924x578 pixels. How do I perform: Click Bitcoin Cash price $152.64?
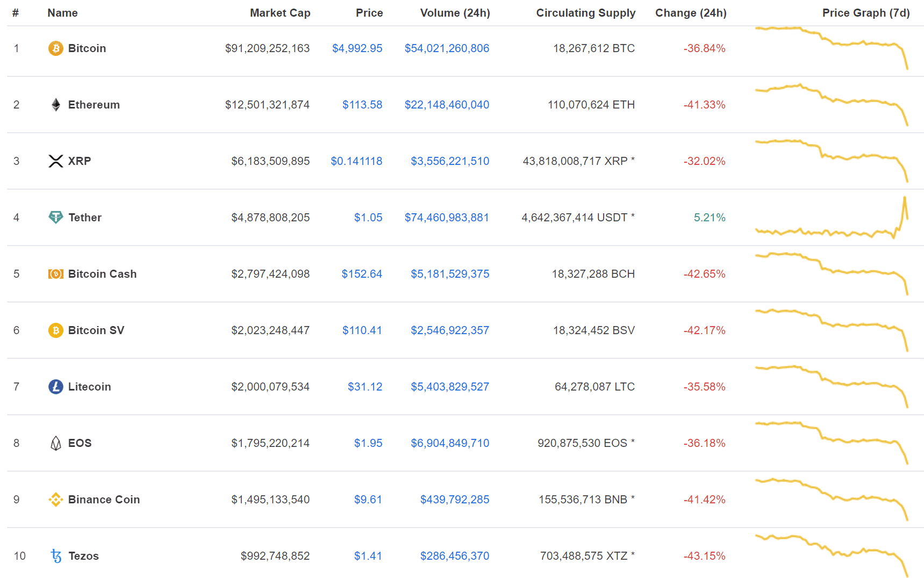[x=362, y=274]
